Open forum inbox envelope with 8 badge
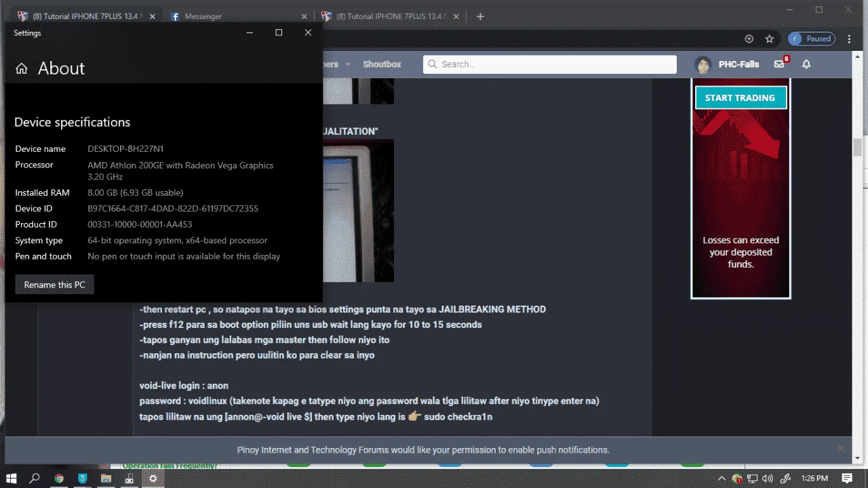The height and width of the screenshot is (488, 868). [x=780, y=64]
